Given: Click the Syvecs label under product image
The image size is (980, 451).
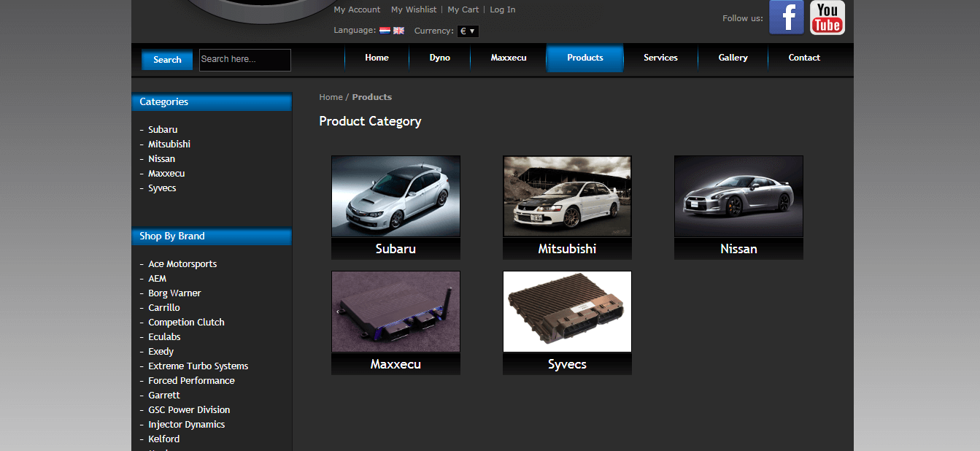Looking at the screenshot, I should (567, 364).
